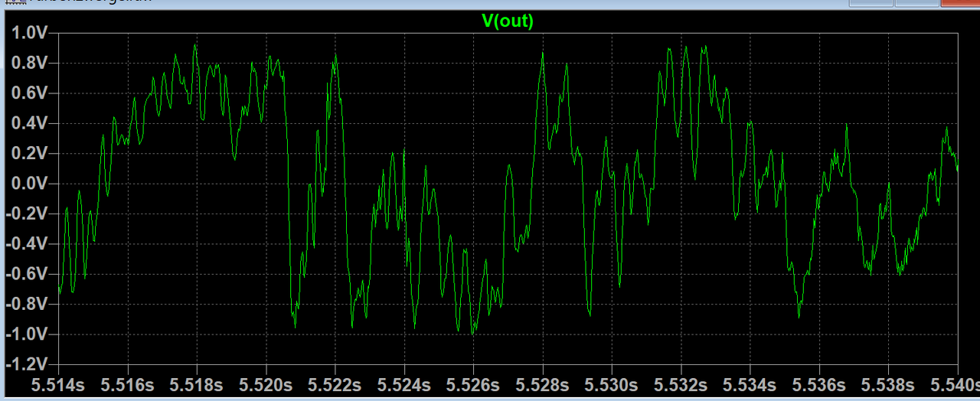Click the 0.4V vertical axis label

pos(29,123)
